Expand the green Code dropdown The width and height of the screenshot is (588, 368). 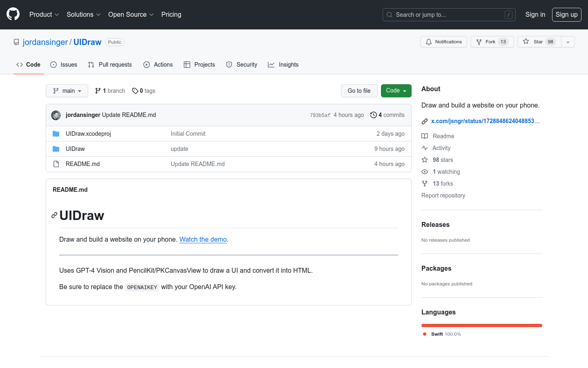click(x=396, y=91)
